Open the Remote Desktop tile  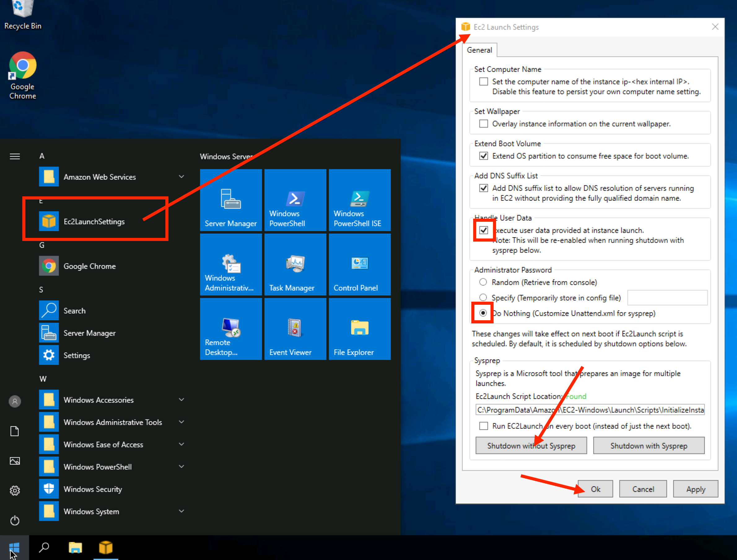[231, 329]
